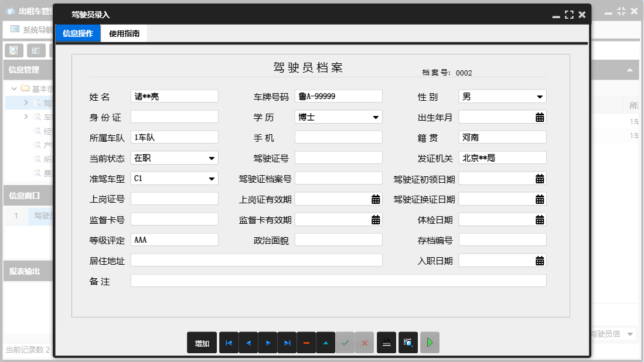Open the 当前状态 dropdown
The width and height of the screenshot is (644, 362).
(211, 158)
